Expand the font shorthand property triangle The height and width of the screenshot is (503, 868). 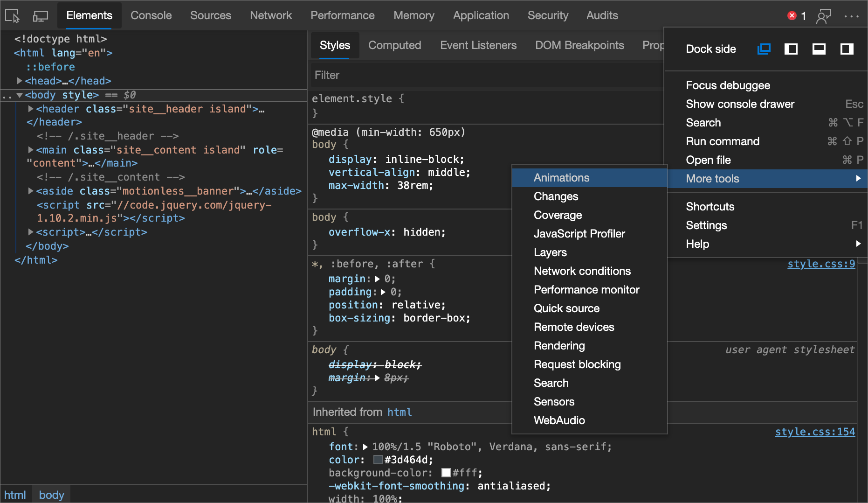click(x=365, y=447)
